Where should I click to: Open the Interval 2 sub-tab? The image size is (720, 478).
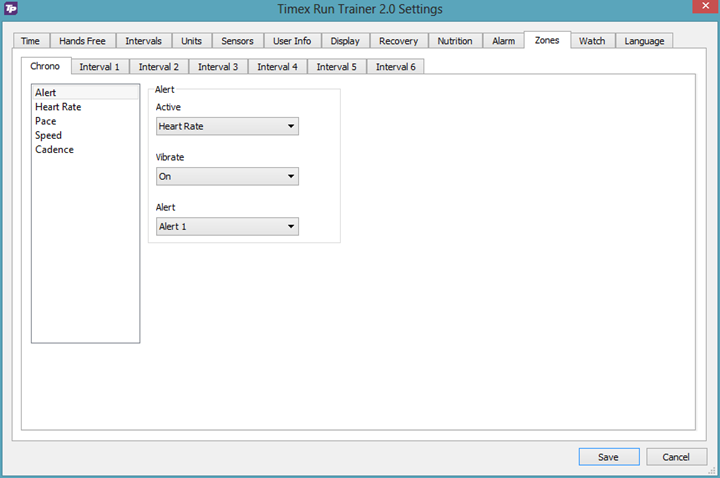(159, 67)
